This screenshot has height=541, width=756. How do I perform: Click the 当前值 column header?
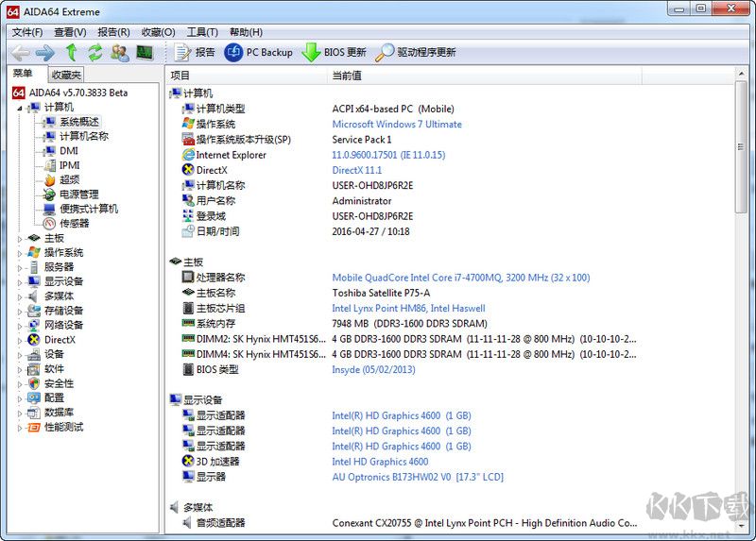[347, 75]
